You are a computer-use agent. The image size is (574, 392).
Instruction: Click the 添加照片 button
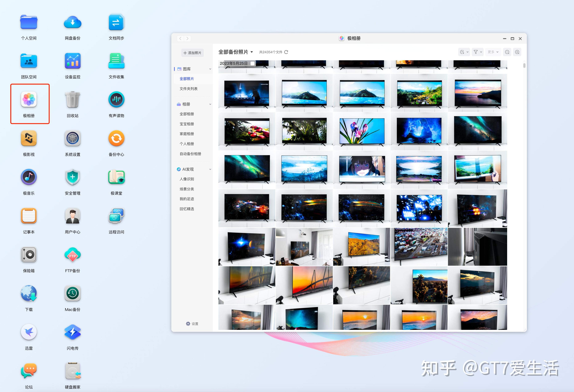click(192, 53)
